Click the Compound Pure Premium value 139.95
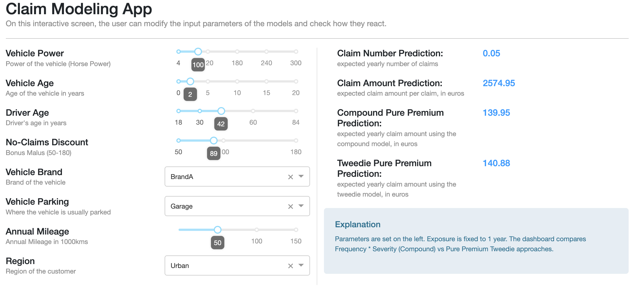 click(497, 113)
